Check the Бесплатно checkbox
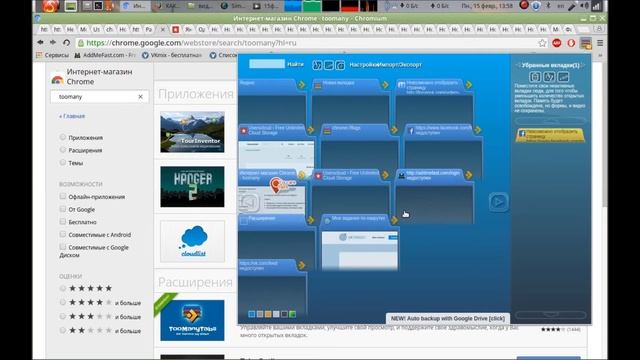Image resolution: width=640 pixels, height=360 pixels. (x=62, y=222)
